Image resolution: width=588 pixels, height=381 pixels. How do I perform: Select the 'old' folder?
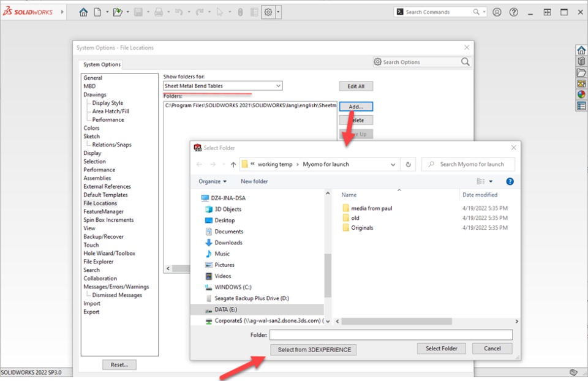click(351, 218)
